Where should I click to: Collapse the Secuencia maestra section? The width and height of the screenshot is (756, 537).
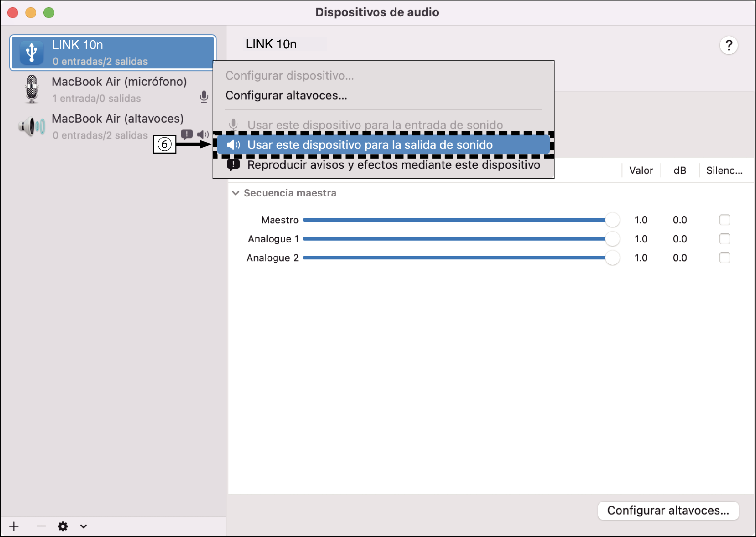pyautogui.click(x=235, y=193)
